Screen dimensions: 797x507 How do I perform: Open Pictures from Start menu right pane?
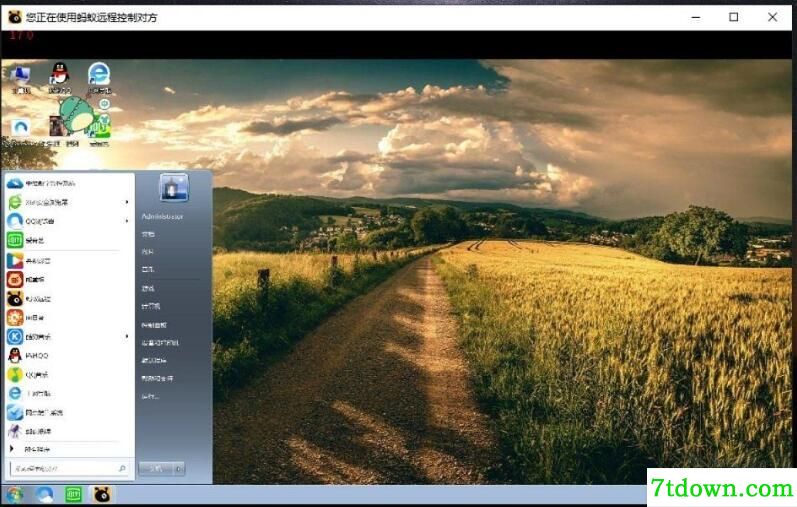(x=148, y=252)
